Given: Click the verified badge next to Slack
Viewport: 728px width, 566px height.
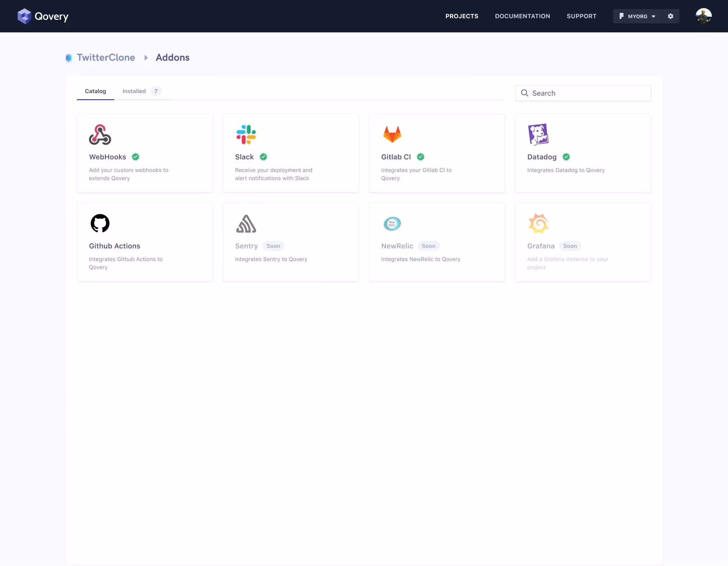Looking at the screenshot, I should tap(263, 157).
